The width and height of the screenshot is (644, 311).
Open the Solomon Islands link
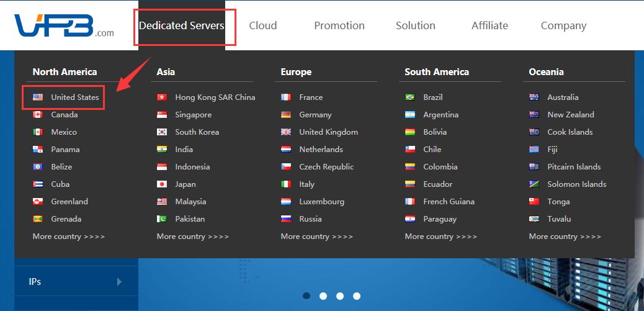click(x=576, y=184)
